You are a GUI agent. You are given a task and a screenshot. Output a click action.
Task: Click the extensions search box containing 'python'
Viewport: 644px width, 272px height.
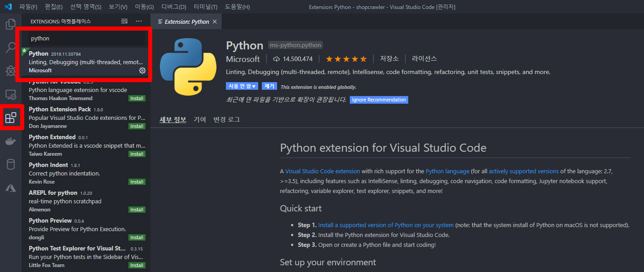[x=87, y=39]
